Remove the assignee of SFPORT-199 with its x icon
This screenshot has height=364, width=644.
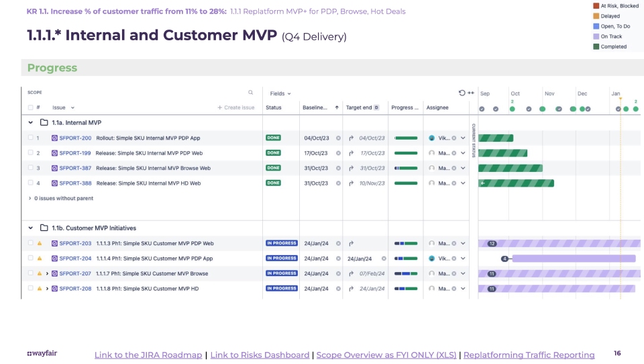pos(454,153)
